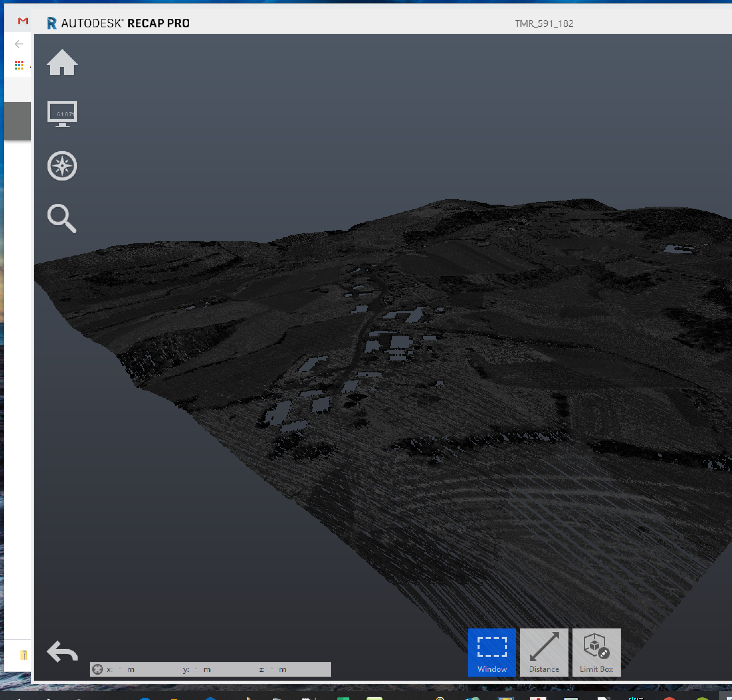Image resolution: width=732 pixels, height=700 pixels.
Task: Click the downloaded zip file icon
Action: pos(23,655)
